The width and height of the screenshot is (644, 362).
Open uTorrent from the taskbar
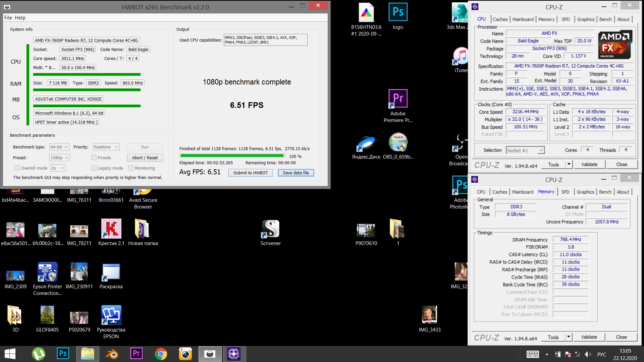[39, 354]
